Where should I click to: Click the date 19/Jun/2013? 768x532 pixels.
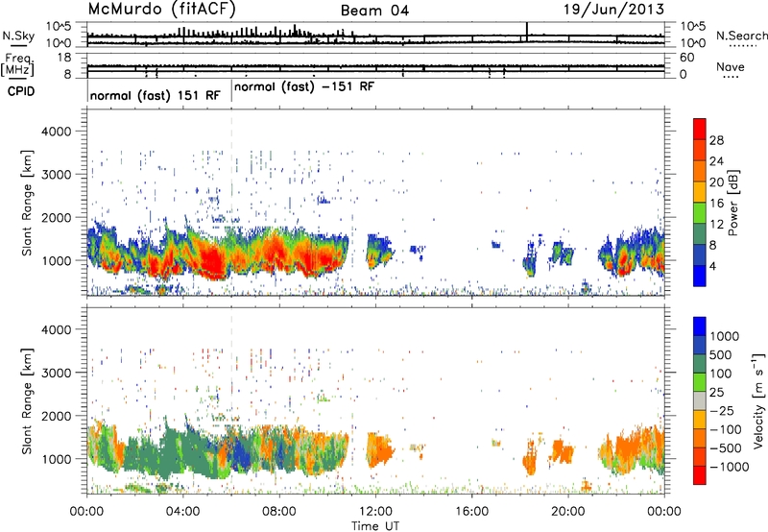tap(613, 9)
